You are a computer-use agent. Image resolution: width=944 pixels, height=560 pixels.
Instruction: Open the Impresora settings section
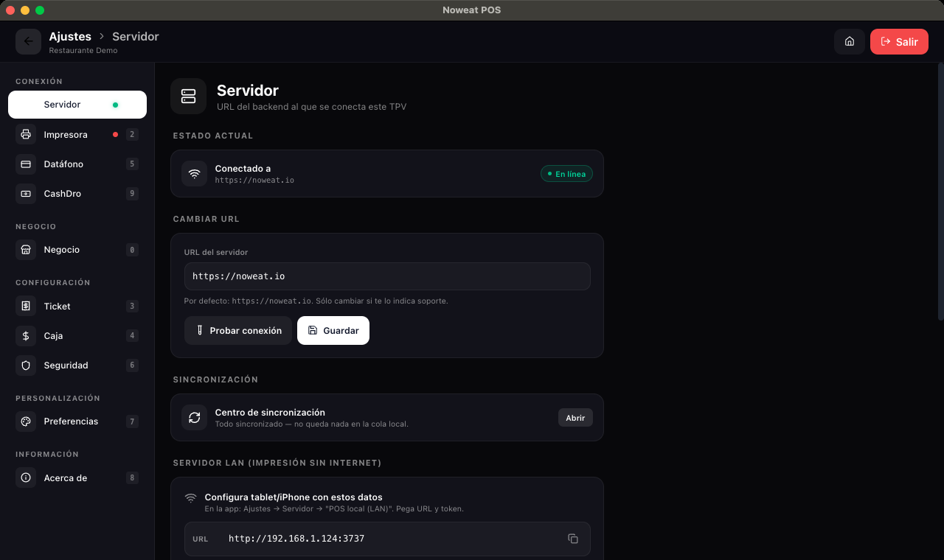(77, 134)
